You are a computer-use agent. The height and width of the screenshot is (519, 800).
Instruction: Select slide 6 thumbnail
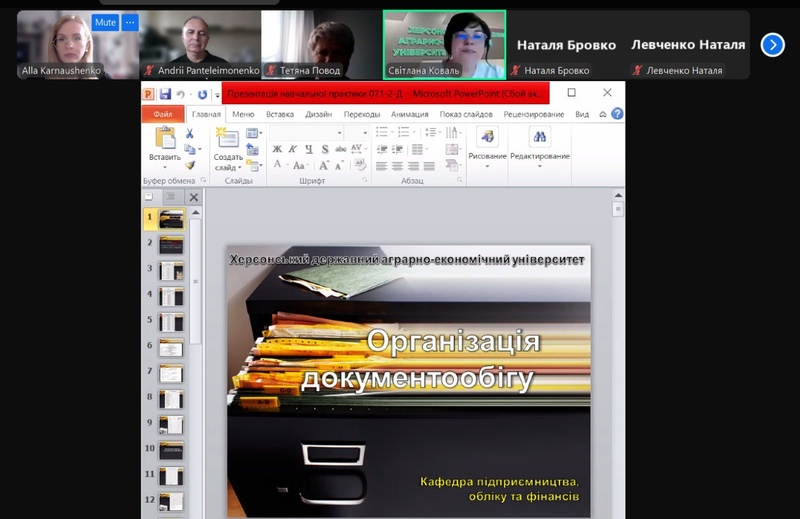[x=170, y=349]
